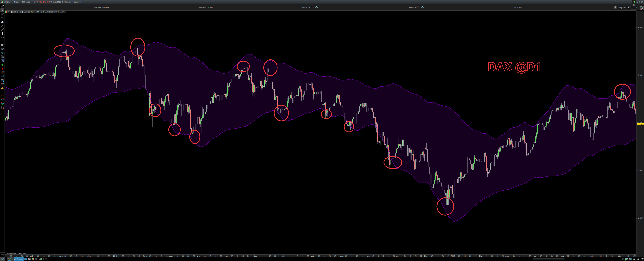The width and height of the screenshot is (644, 261).
Task: Click the indicators chart button at bottom
Action: pos(9,259)
